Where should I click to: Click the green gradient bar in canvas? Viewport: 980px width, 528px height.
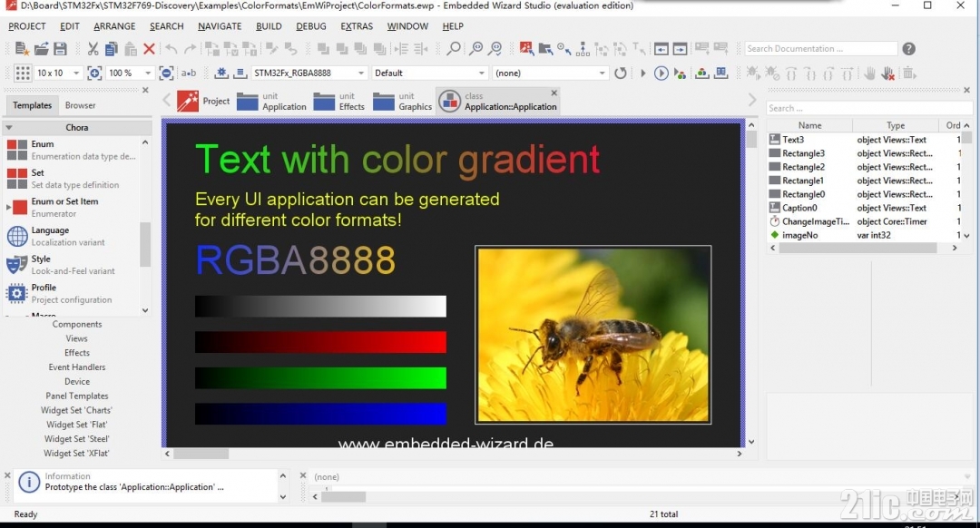(x=320, y=378)
